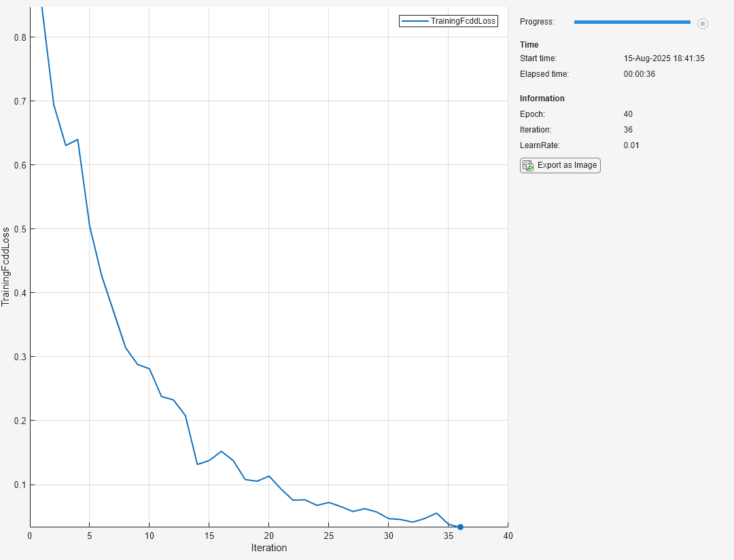Viewport: 734px width, 560px height.
Task: Click the y-axis tick label 0.8
Action: coord(20,37)
